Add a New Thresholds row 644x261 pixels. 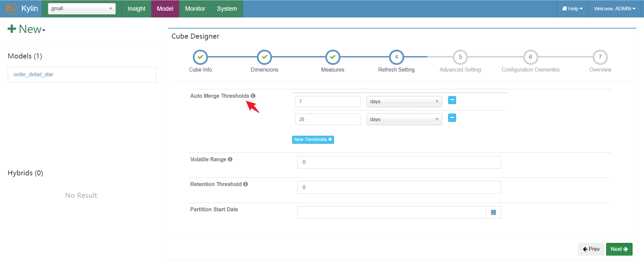pyautogui.click(x=313, y=139)
